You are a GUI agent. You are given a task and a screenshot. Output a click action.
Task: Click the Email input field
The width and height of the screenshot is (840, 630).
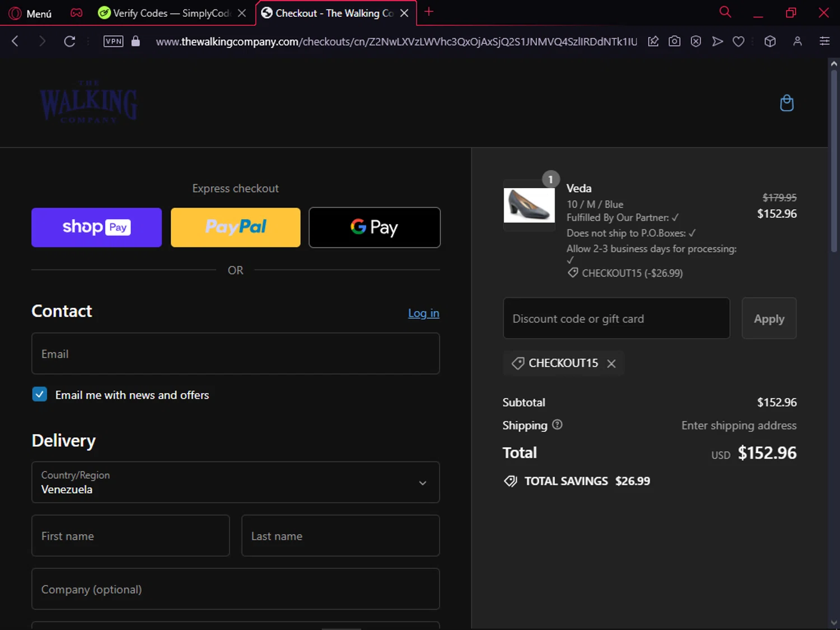[236, 353]
